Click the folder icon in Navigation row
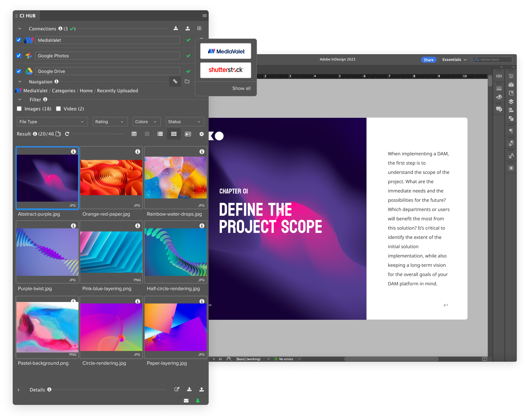Screen dimensions: 526x420 click(187, 81)
